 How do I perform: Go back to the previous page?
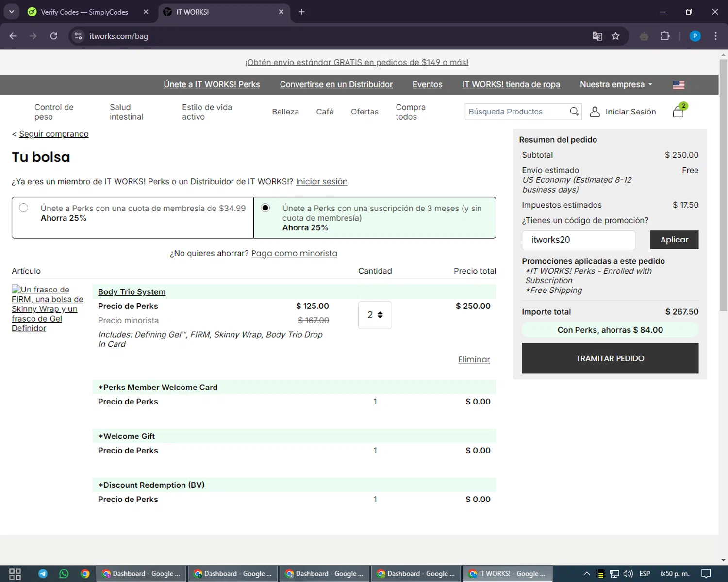point(13,36)
